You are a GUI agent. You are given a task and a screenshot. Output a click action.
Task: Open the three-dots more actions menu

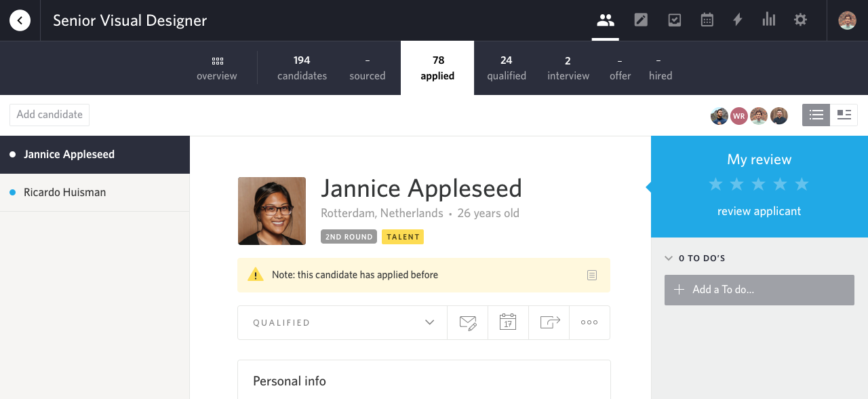(589, 322)
